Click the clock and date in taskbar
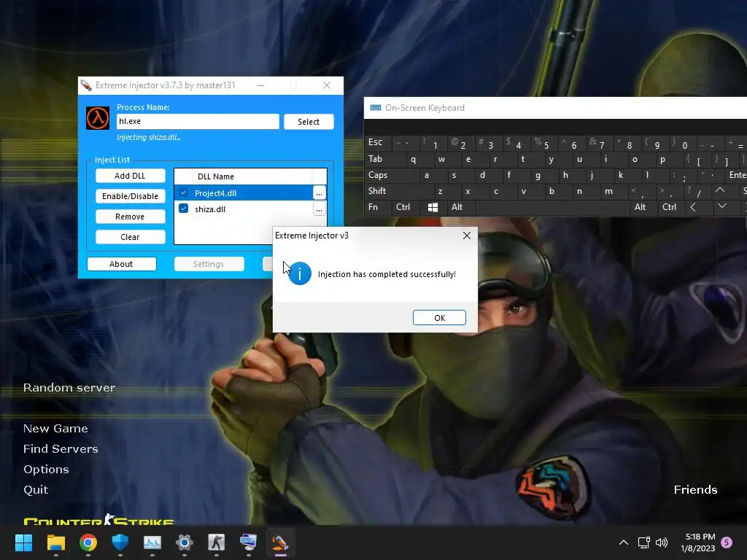This screenshot has width=747, height=560. click(x=697, y=542)
